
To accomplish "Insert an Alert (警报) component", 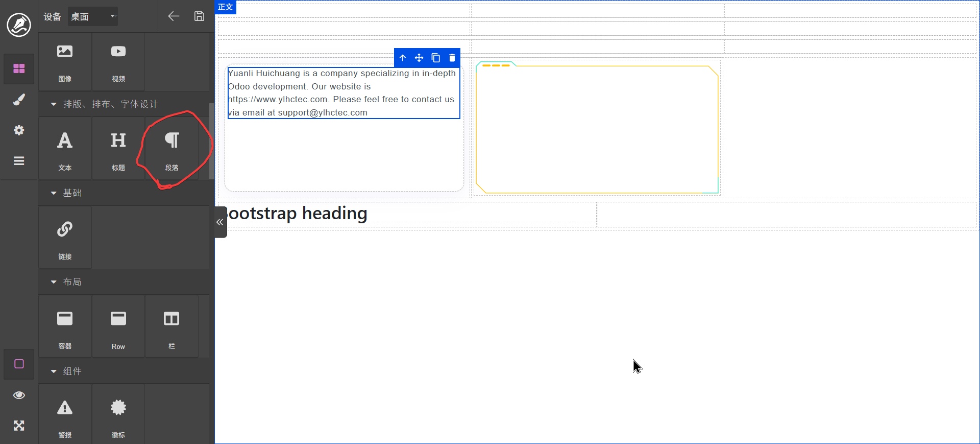I will click(65, 415).
